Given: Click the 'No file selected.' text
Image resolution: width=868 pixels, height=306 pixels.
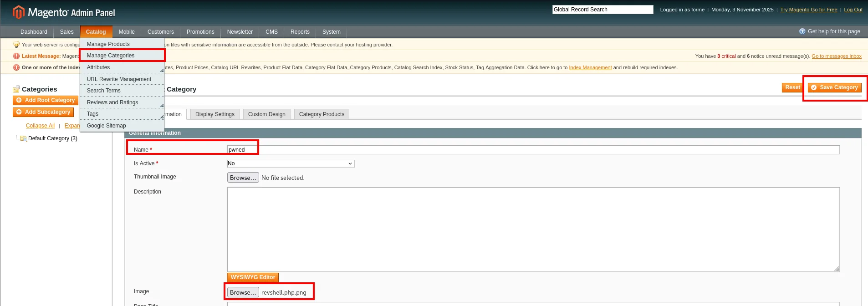Looking at the screenshot, I should pos(283,178).
